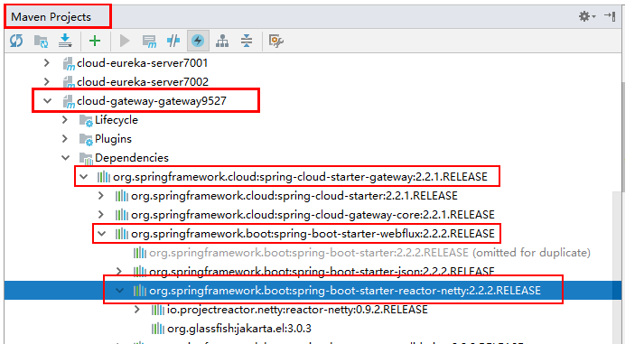Download sources and documentation
Image resolution: width=644 pixels, height=344 pixels.
(65, 41)
